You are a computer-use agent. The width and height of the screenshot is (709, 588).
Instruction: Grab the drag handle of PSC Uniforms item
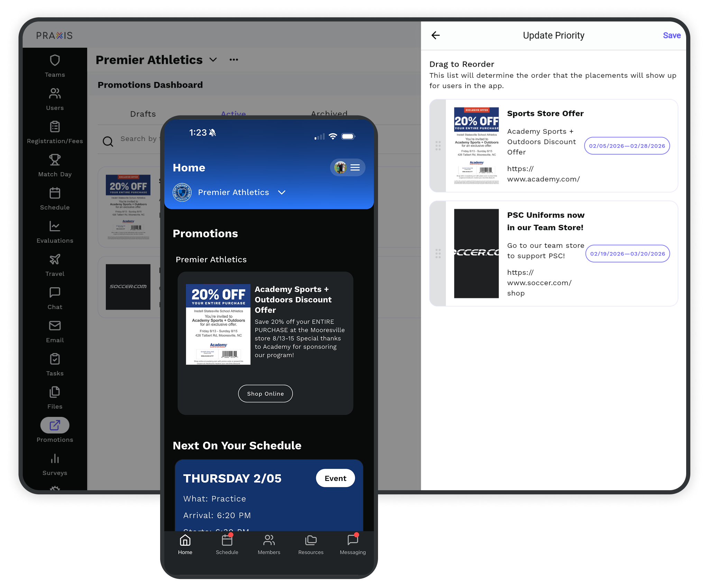point(438,253)
